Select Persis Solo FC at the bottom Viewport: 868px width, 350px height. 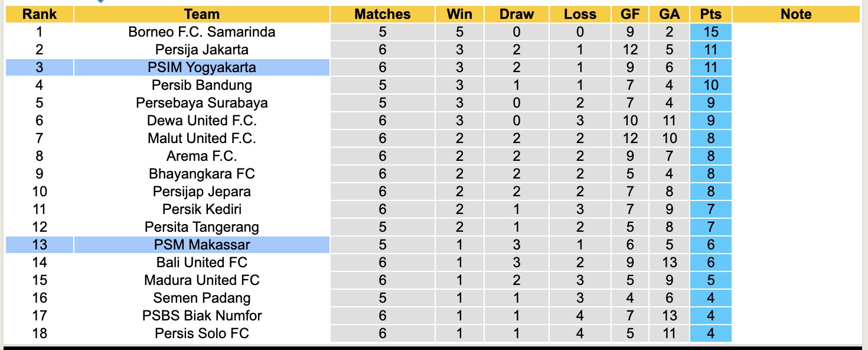[x=201, y=333]
